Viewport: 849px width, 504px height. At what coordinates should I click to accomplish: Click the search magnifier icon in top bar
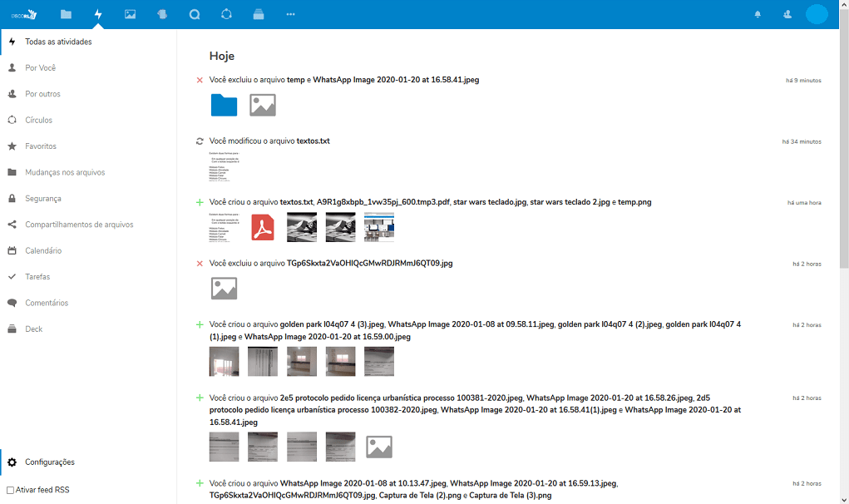[195, 14]
